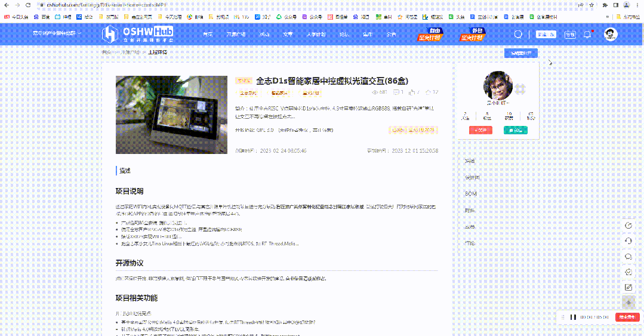The image size is (644, 336).
Task: Jump to BOM section in side navigation
Action: (x=471, y=194)
